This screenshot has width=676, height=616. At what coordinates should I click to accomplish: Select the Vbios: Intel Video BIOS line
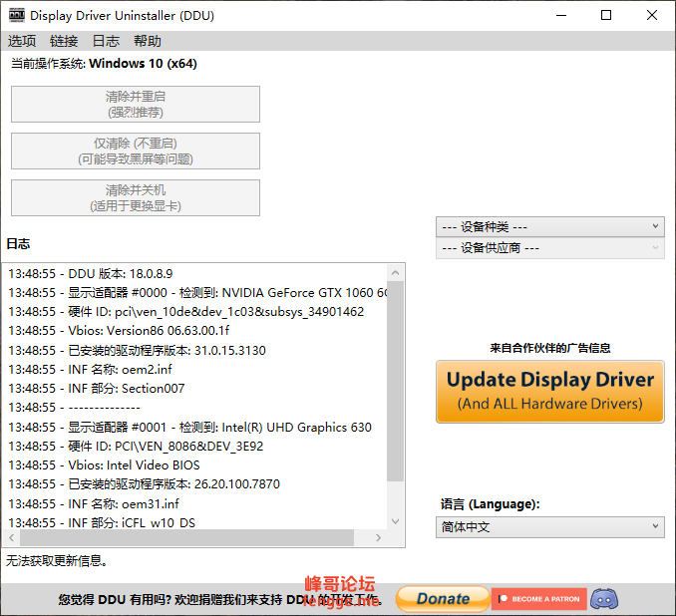click(x=104, y=465)
